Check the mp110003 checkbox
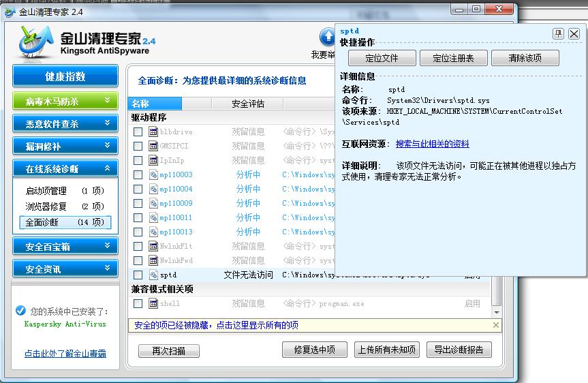 pyautogui.click(x=138, y=174)
